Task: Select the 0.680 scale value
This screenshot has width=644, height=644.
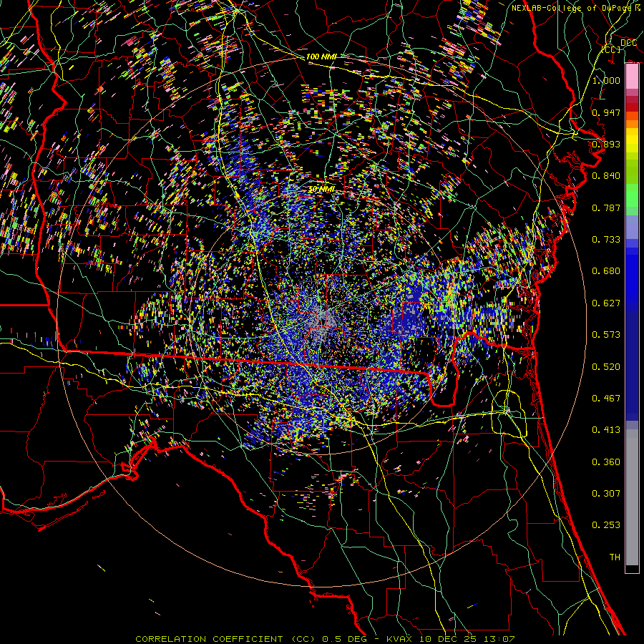Action: (x=606, y=271)
